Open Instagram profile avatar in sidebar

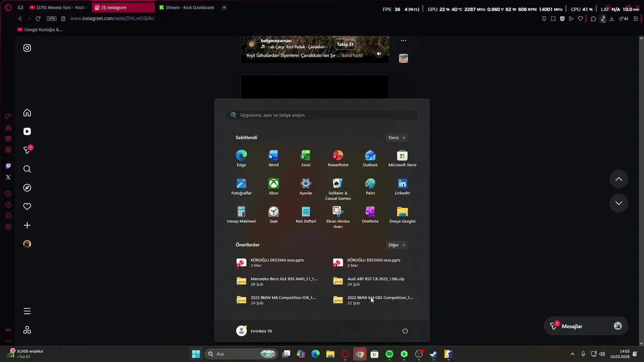27,244
